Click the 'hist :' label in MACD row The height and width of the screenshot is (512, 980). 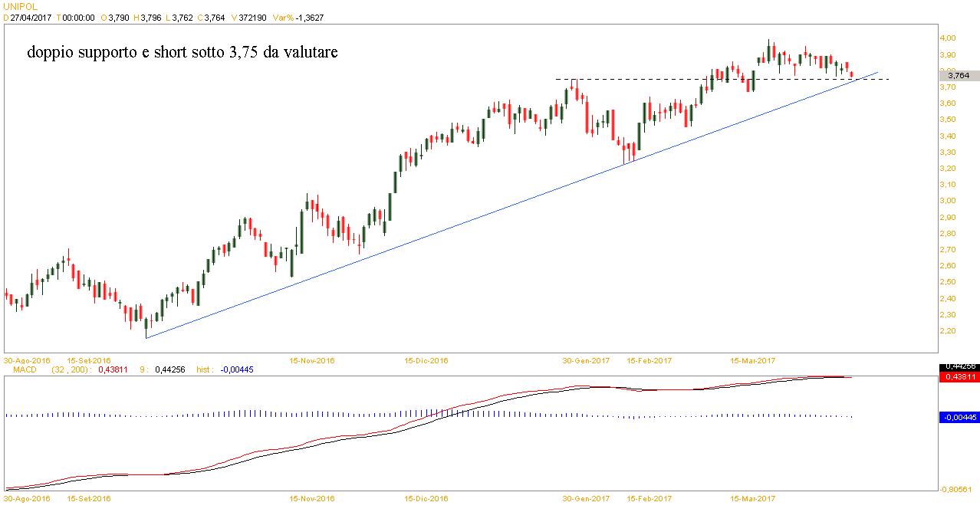pos(205,369)
